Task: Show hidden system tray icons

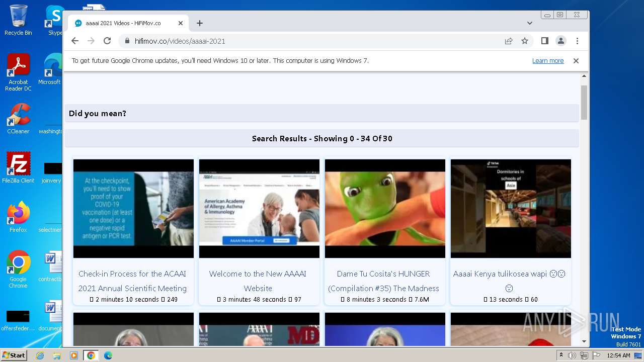Action: coord(561,355)
